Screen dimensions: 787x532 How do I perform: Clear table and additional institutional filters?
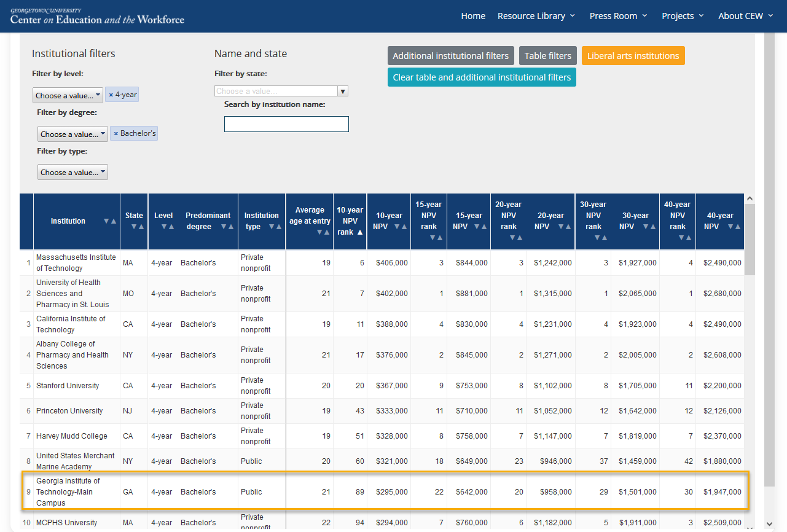point(482,77)
